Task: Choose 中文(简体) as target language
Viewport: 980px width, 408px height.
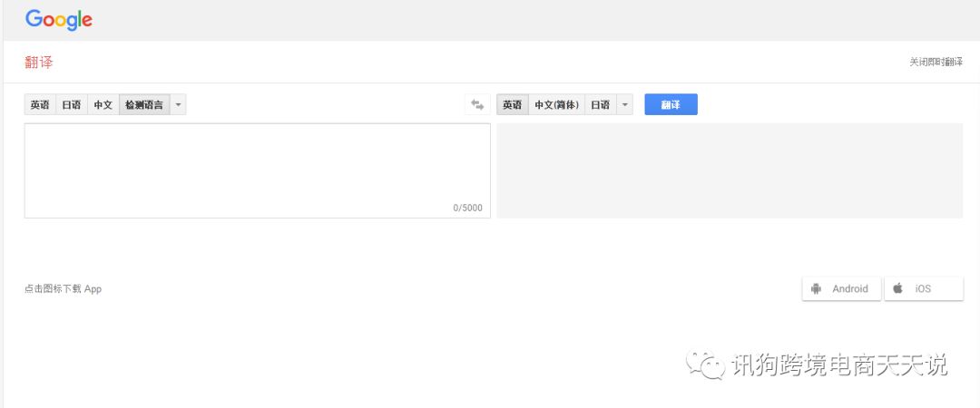Action: pyautogui.click(x=556, y=105)
